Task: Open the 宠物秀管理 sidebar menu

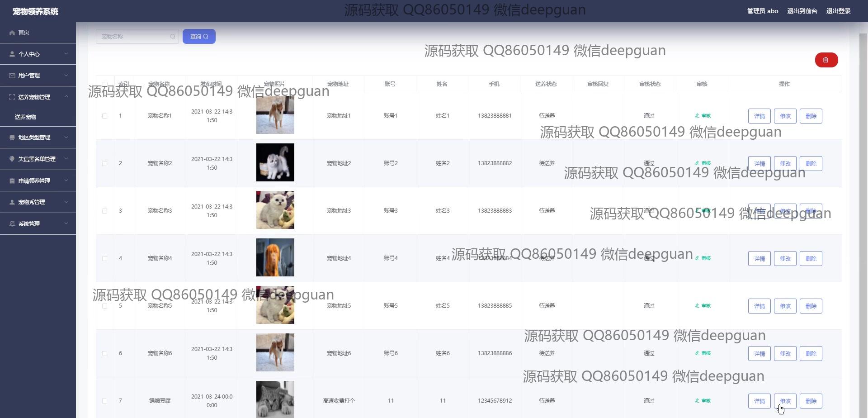Action: [x=38, y=202]
